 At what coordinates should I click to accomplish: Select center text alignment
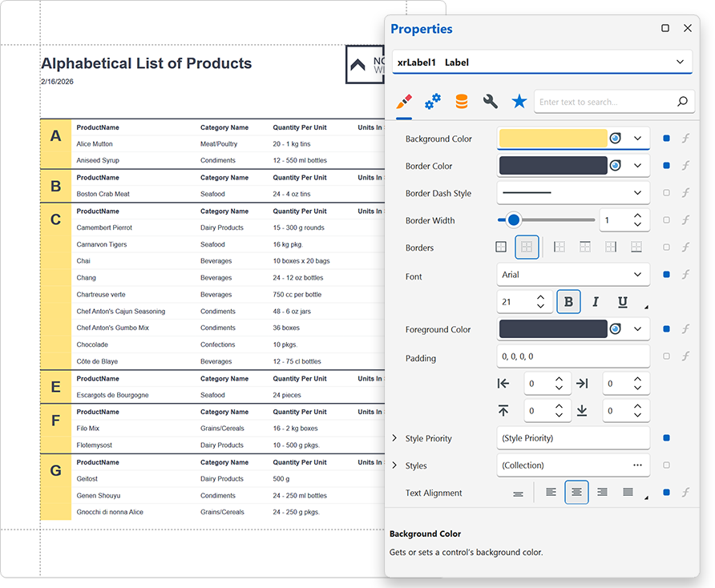click(x=576, y=492)
